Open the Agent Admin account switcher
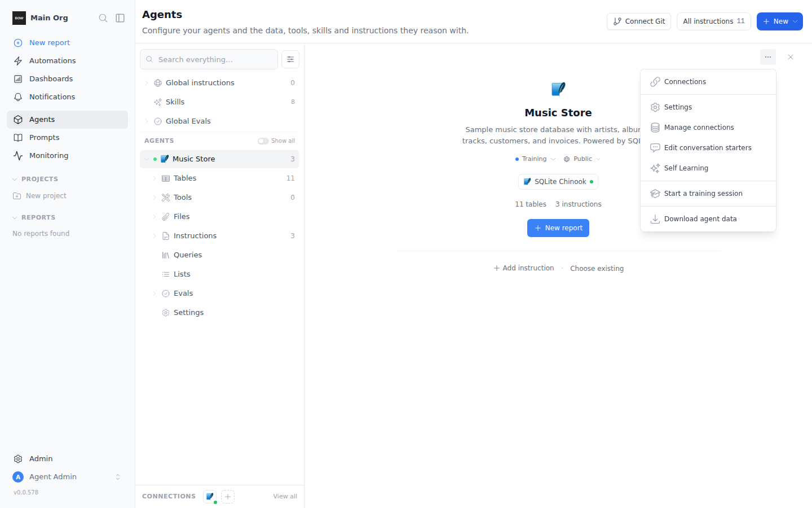 click(x=68, y=477)
